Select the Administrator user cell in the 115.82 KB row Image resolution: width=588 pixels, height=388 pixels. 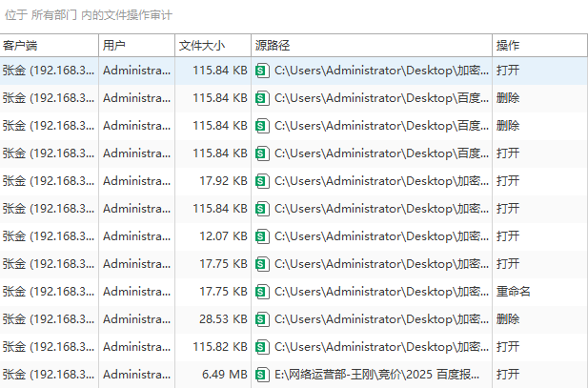tap(136, 346)
